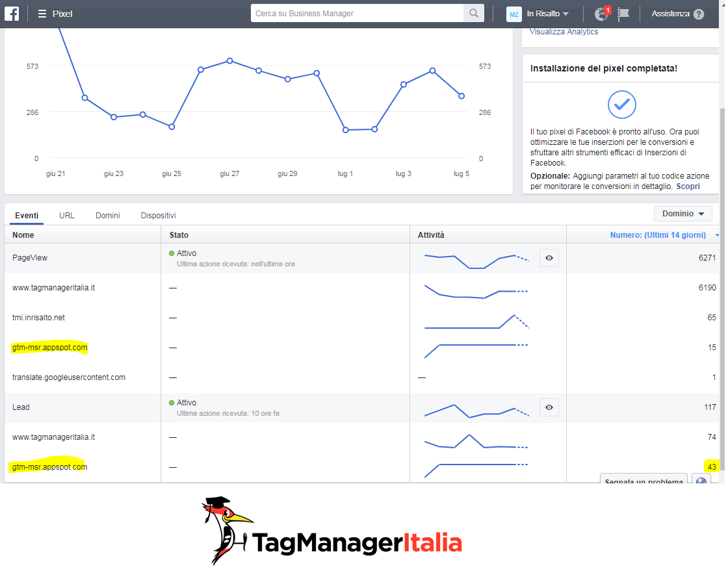Click the giu 27 data point on the chart
Viewport: 728px width, 573px height.
230,61
